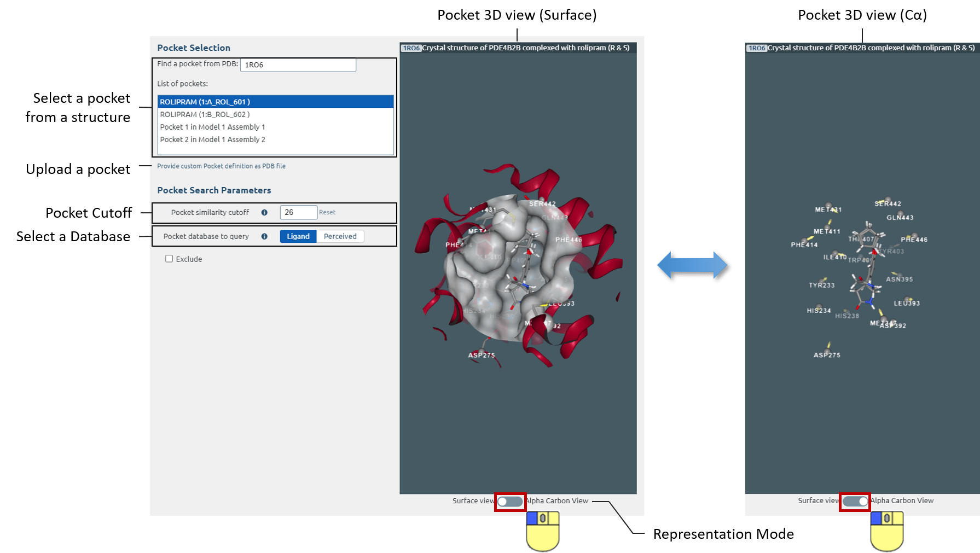Viewport: 980px width, 553px height.
Task: Click the Pocket similarity cutoff value field
Action: point(298,212)
